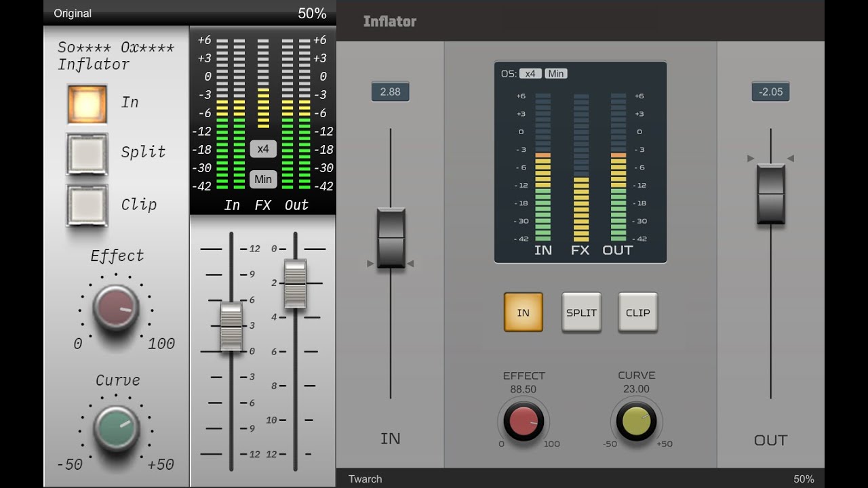Click the x4 oversampling button in Original meter
Viewport: 868px width, 488px height.
coord(263,149)
